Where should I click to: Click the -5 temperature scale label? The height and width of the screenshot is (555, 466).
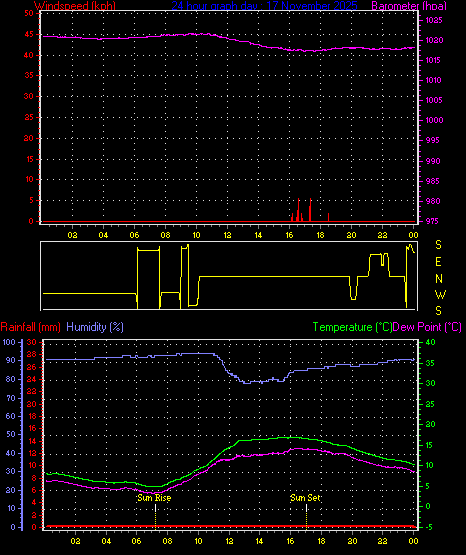429,527
